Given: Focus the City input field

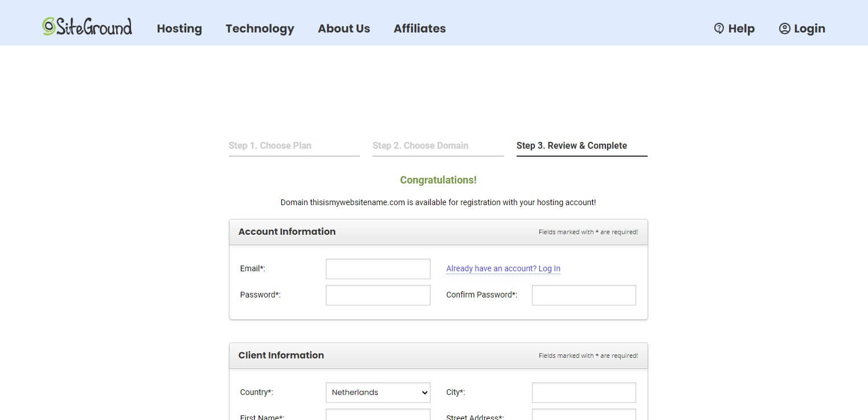Looking at the screenshot, I should (584, 393).
